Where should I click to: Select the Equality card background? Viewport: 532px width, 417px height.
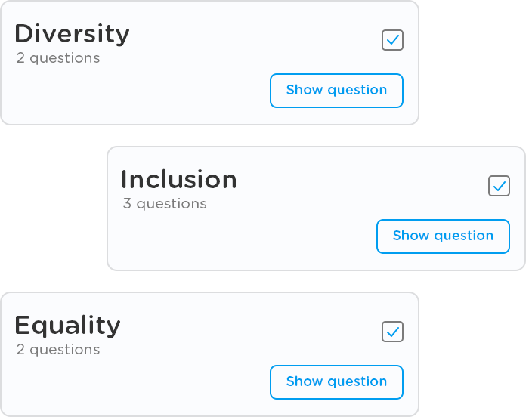[151, 385]
